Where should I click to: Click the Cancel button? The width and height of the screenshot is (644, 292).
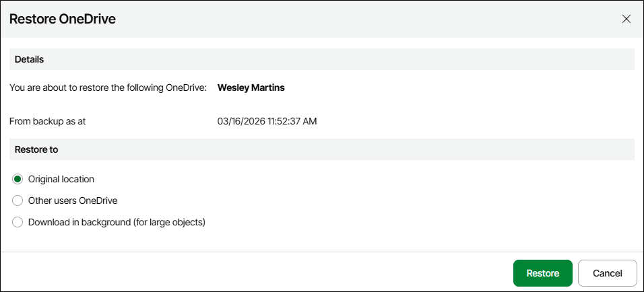coord(607,273)
